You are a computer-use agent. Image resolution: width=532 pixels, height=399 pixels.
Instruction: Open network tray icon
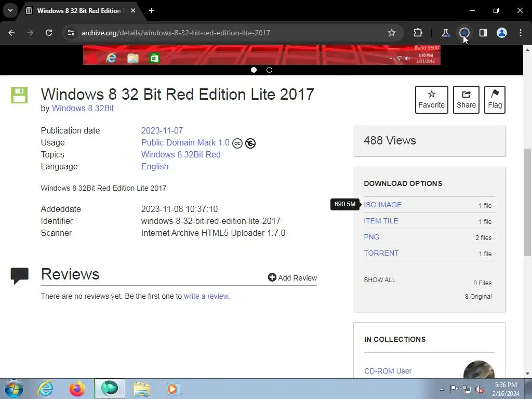coord(467,389)
